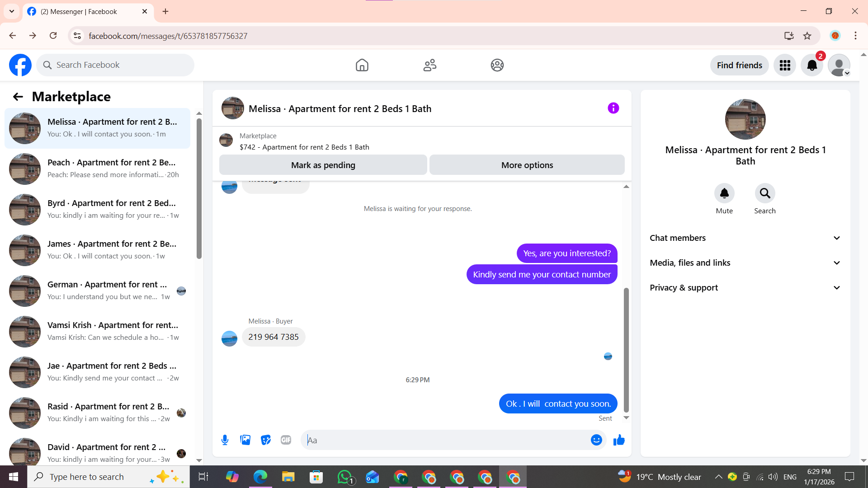Screen dimensions: 868x488
Task: Click the voice clip microphone icon
Action: (225, 440)
